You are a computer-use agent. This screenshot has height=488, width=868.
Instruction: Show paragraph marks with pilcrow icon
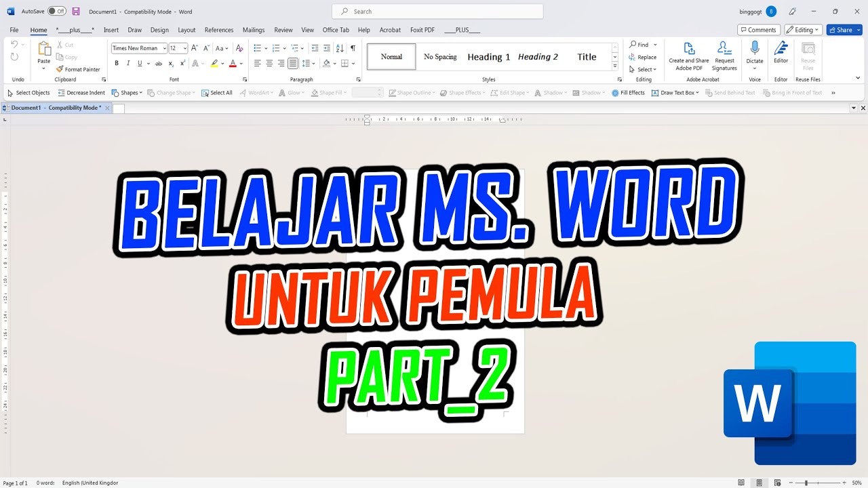point(353,48)
